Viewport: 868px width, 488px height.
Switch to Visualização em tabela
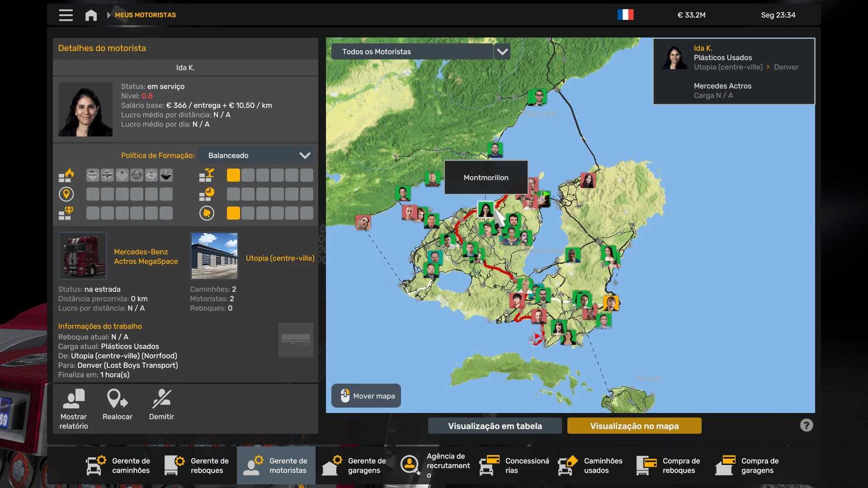click(x=495, y=426)
